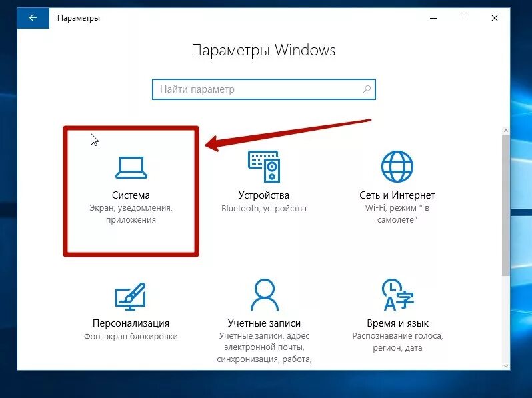532x398 pixels.
Task: Open the Система laptop icon
Action: click(x=131, y=167)
